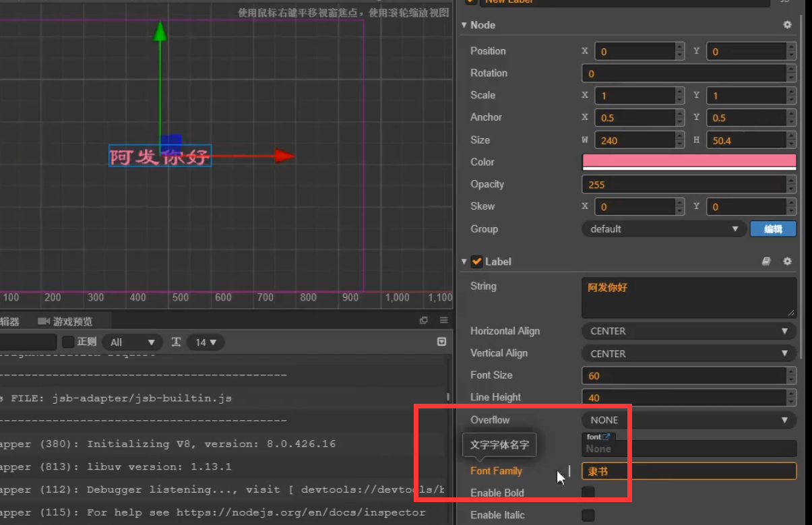The height and width of the screenshot is (525, 812).
Task: Check the Enable Italic checkbox
Action: [x=588, y=515]
